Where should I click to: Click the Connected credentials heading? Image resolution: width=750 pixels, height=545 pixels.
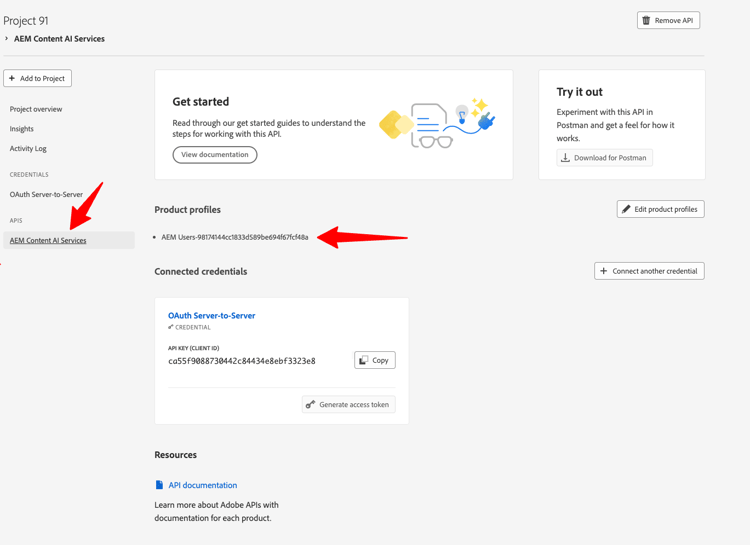coord(201,271)
